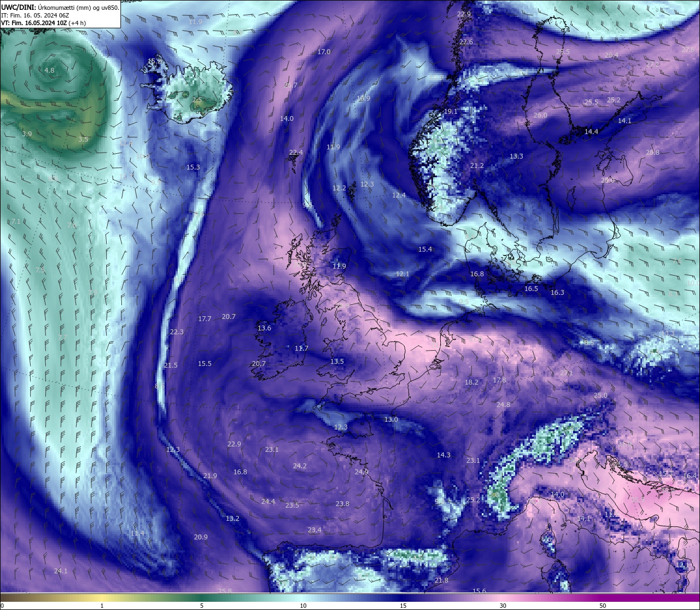700x610 pixels.
Task: Click the map value '13.3'
Action: [516, 156]
